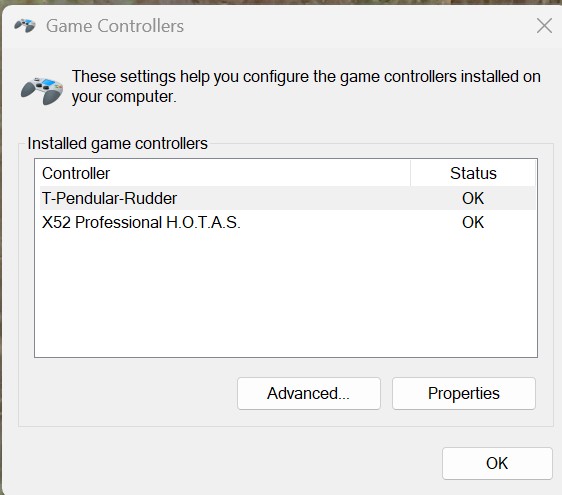Click the settings description text

(306, 86)
